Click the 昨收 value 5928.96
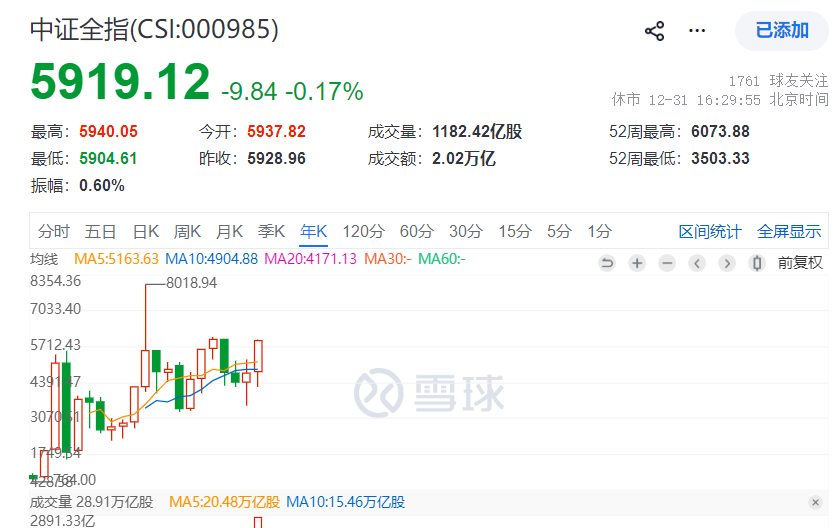The width and height of the screenshot is (833, 528). point(276,159)
